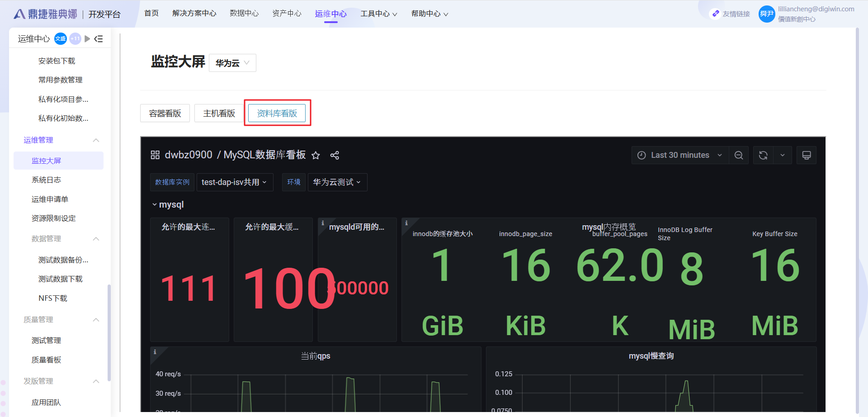Image resolution: width=868 pixels, height=417 pixels.
Task: Open the 华为云 cloud selector dropdown
Action: (232, 63)
